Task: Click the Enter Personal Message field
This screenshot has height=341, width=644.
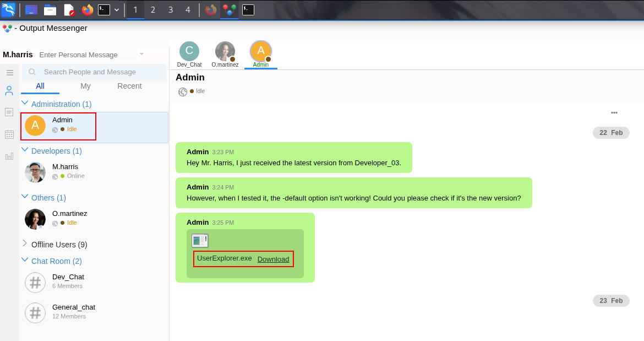Action: 88,55
